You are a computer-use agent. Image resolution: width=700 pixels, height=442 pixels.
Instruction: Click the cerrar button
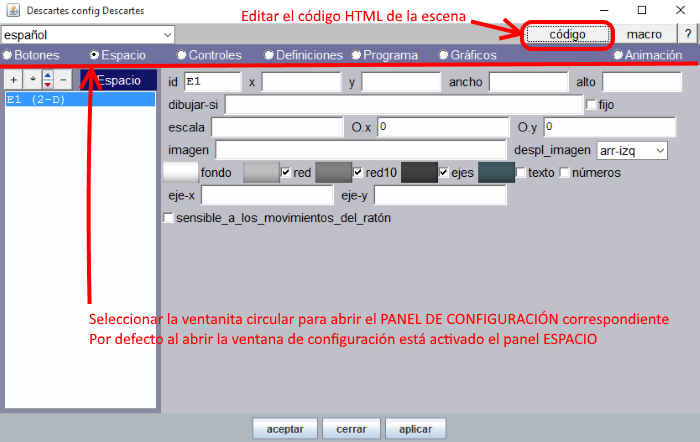(351, 429)
